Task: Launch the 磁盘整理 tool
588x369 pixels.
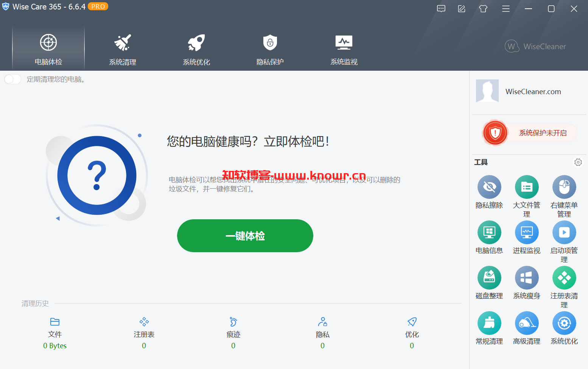Action: (x=489, y=283)
